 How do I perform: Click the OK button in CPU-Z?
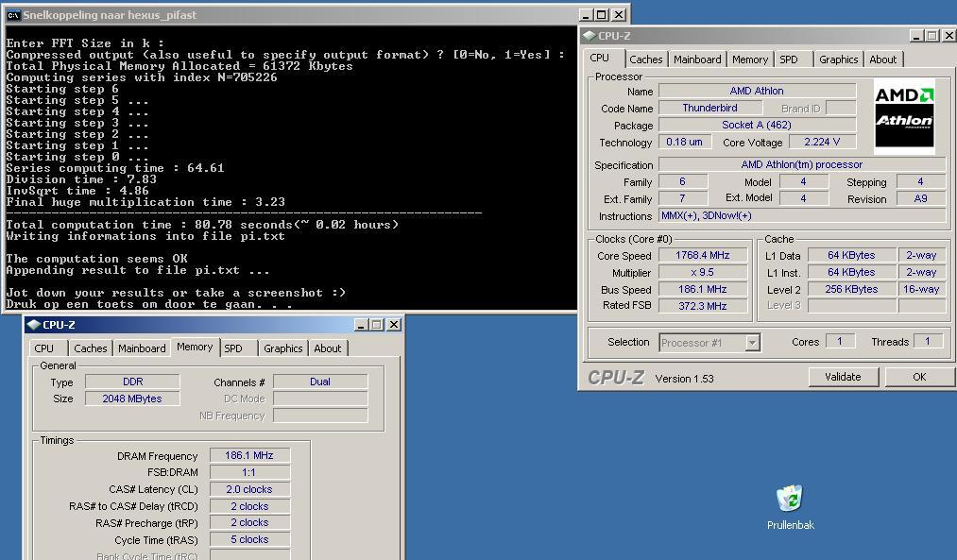click(x=919, y=377)
